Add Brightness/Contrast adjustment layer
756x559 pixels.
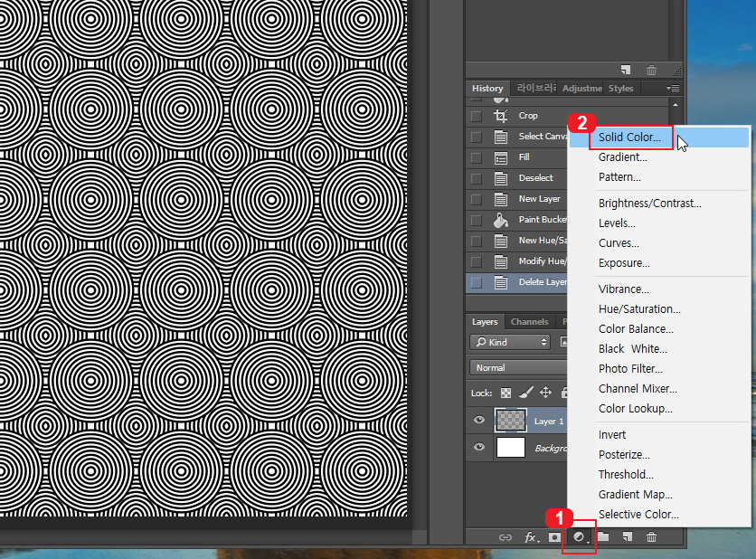pos(659,203)
